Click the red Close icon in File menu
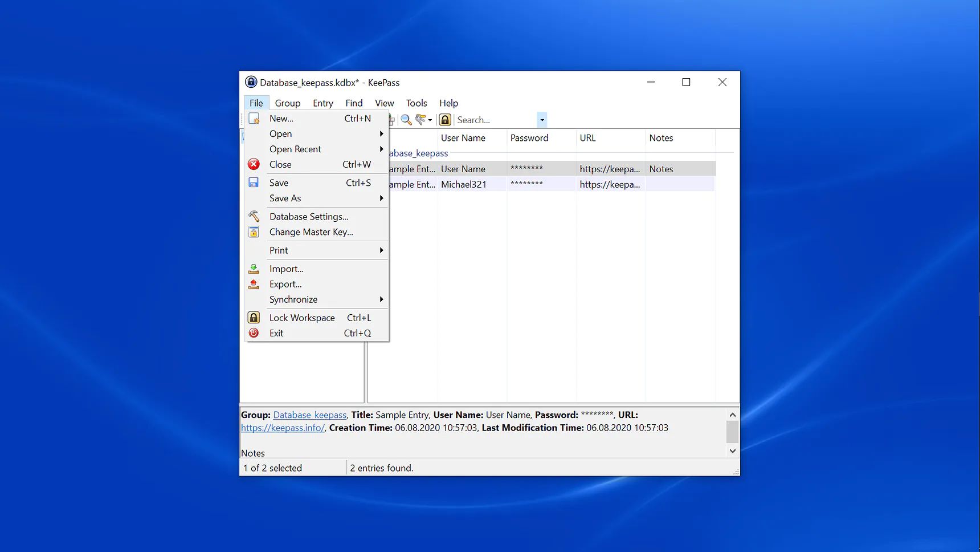This screenshot has height=552, width=980. (x=254, y=164)
